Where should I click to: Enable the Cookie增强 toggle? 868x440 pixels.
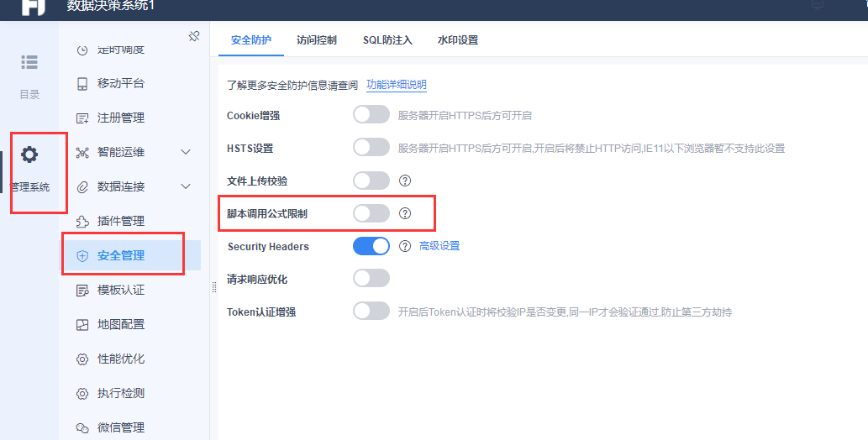coord(371,115)
